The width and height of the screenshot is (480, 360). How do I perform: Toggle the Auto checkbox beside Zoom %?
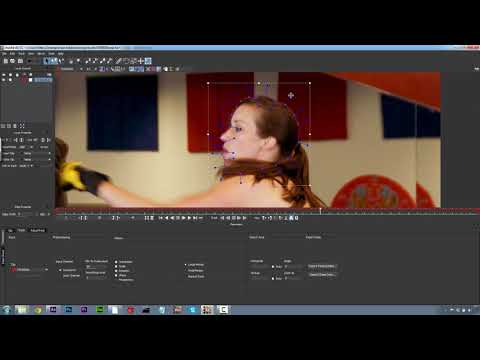point(273,278)
